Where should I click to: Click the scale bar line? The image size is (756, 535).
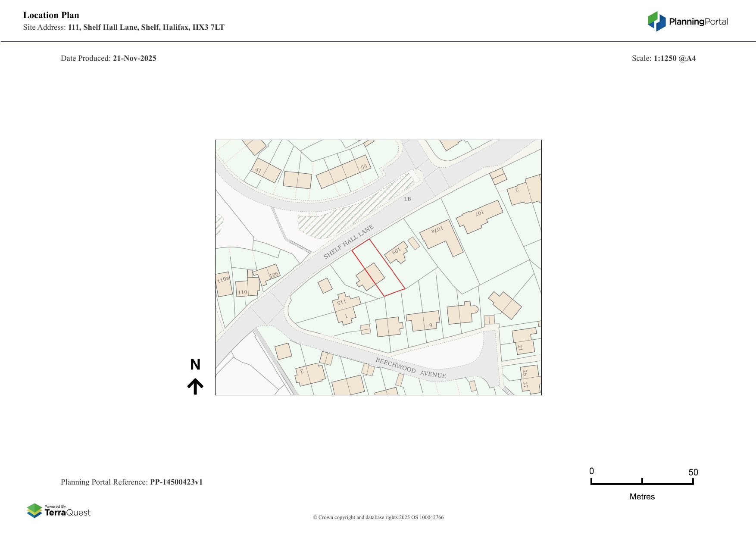point(642,484)
